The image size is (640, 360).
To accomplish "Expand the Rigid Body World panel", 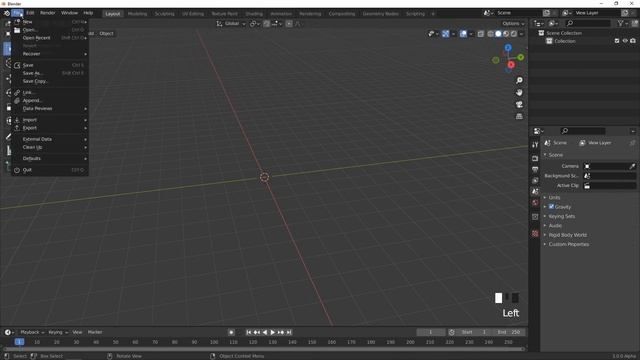I will point(567,235).
